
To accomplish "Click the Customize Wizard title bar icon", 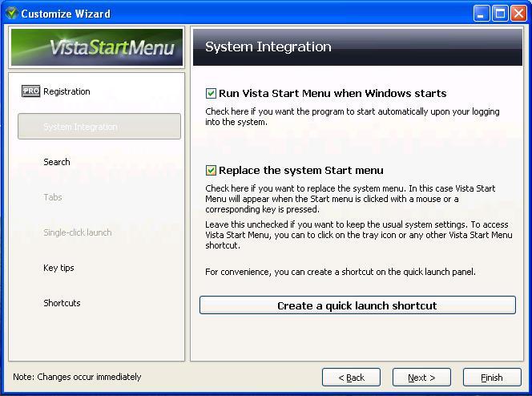I will [x=12, y=14].
